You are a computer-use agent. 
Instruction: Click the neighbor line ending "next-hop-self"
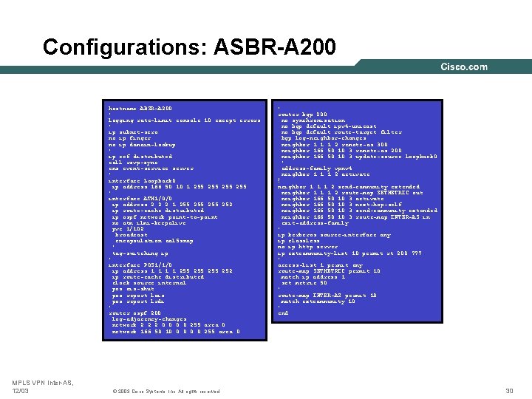click(x=341, y=205)
